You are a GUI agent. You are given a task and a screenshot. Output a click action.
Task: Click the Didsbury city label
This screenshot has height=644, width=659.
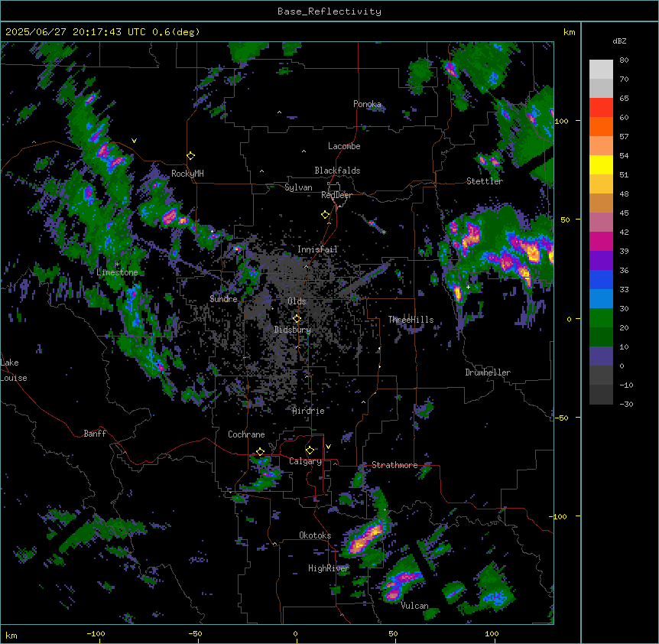[x=293, y=330]
